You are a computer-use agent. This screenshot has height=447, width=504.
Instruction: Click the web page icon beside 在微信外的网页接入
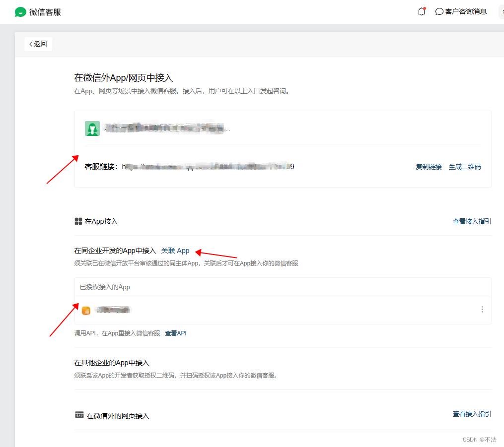pyautogui.click(x=79, y=415)
